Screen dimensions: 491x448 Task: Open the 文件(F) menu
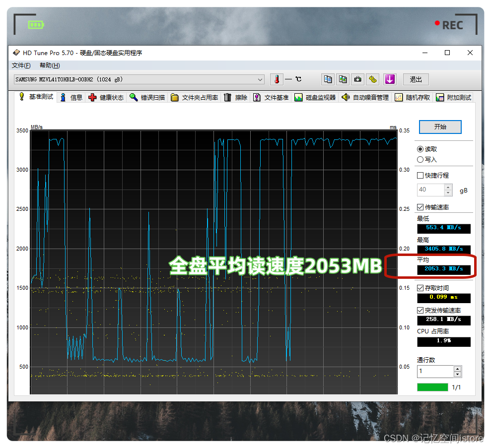(x=21, y=65)
